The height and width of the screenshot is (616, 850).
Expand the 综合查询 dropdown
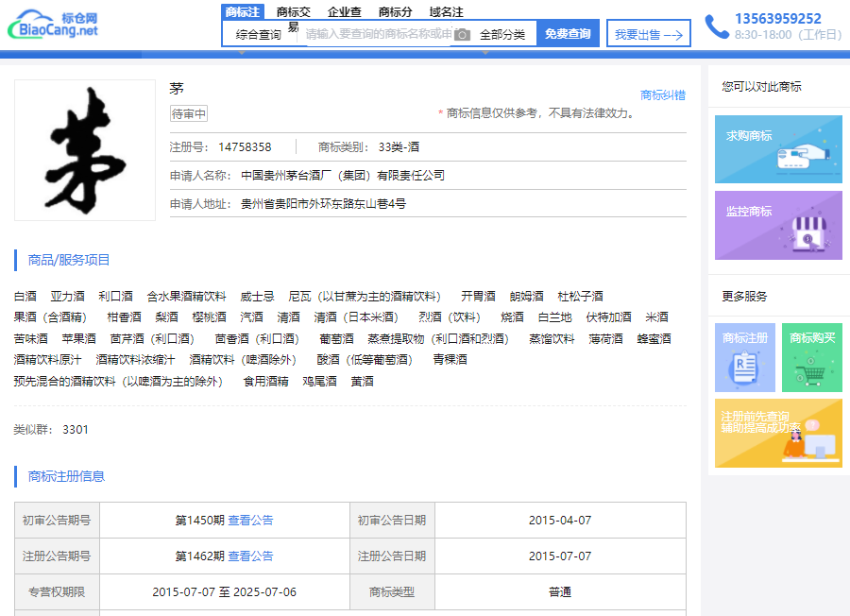click(x=259, y=35)
